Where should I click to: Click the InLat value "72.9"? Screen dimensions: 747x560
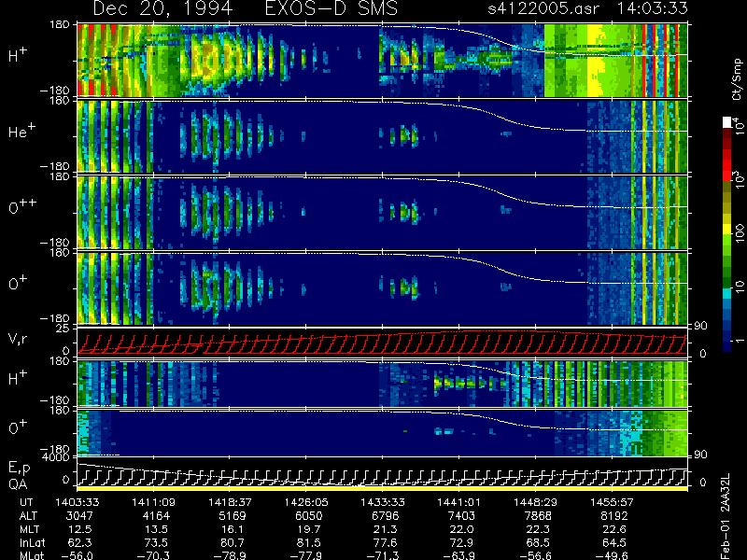click(464, 542)
